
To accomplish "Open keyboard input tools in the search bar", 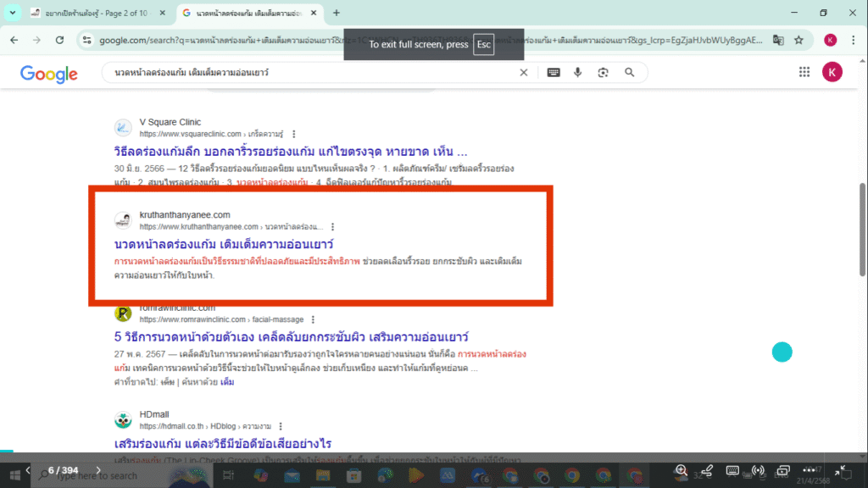I will click(553, 72).
